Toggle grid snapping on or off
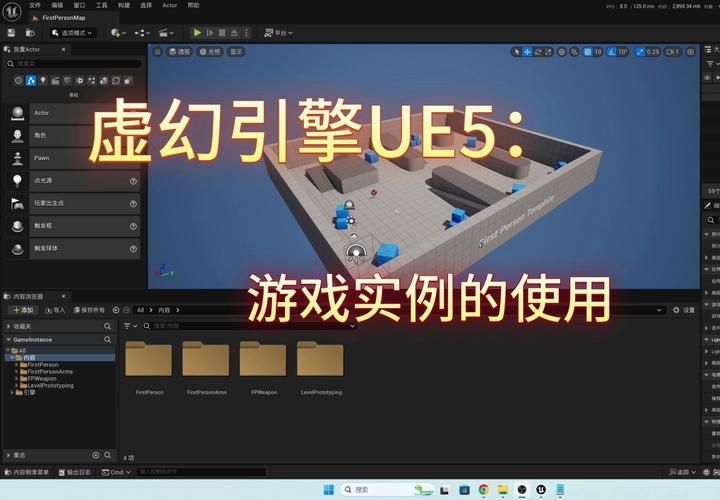 point(588,52)
